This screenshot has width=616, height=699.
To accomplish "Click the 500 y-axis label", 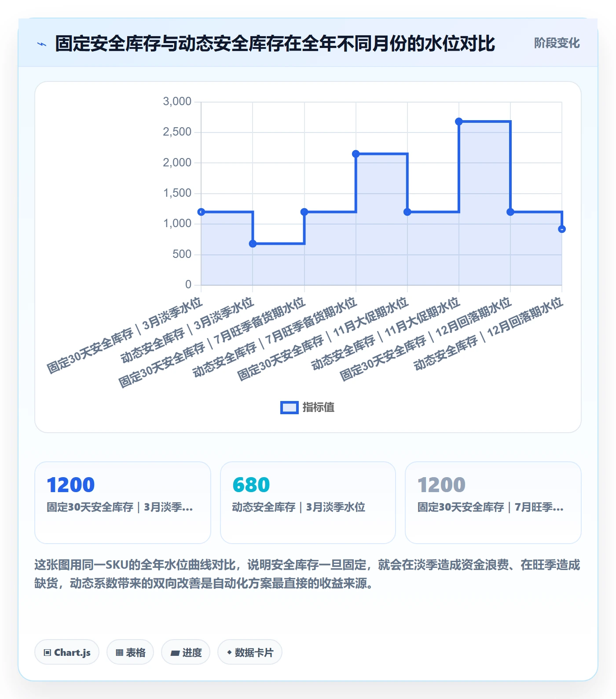I will [x=182, y=254].
